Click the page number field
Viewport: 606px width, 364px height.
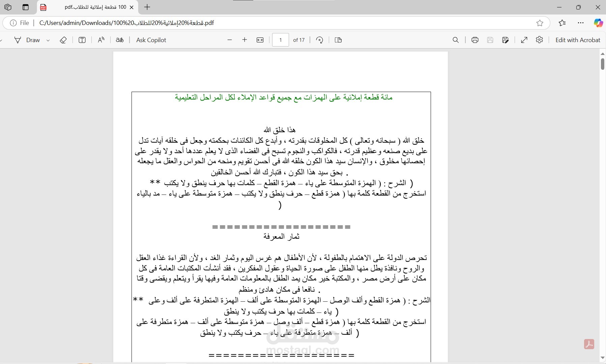(x=281, y=40)
